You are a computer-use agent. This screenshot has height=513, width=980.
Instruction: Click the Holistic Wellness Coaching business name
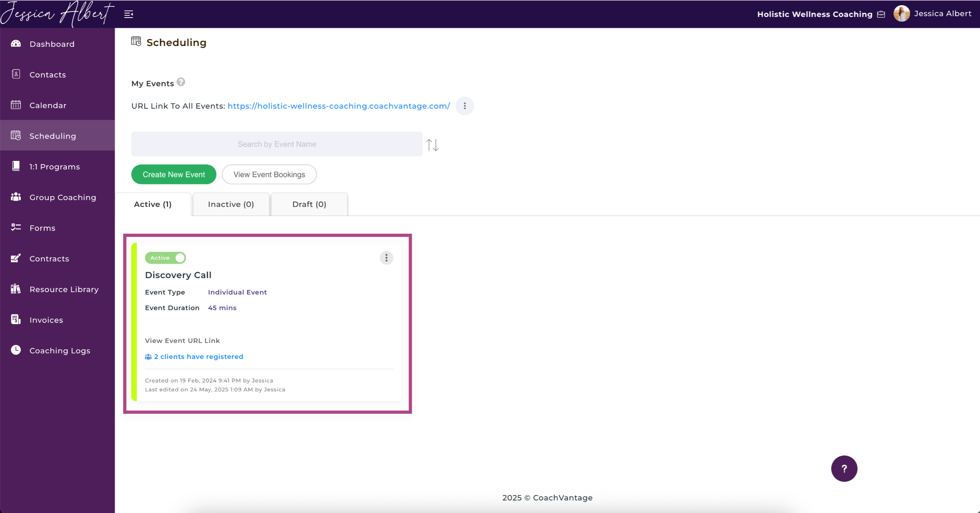(x=814, y=14)
